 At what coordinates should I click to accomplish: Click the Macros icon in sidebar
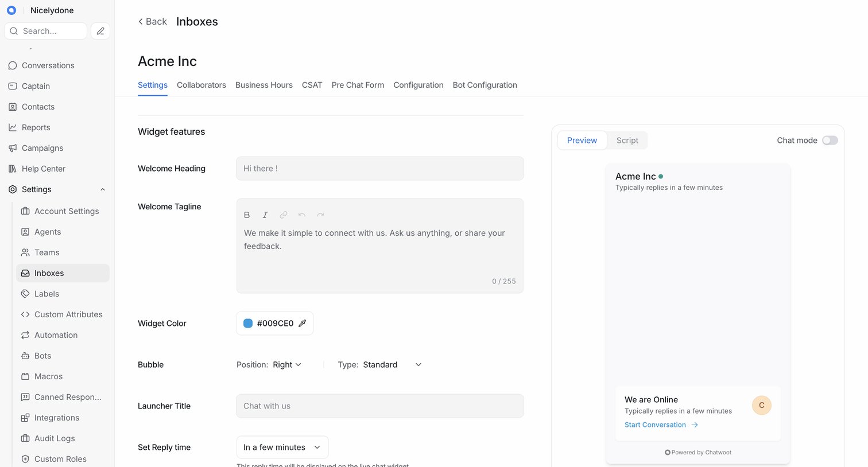[x=25, y=376]
